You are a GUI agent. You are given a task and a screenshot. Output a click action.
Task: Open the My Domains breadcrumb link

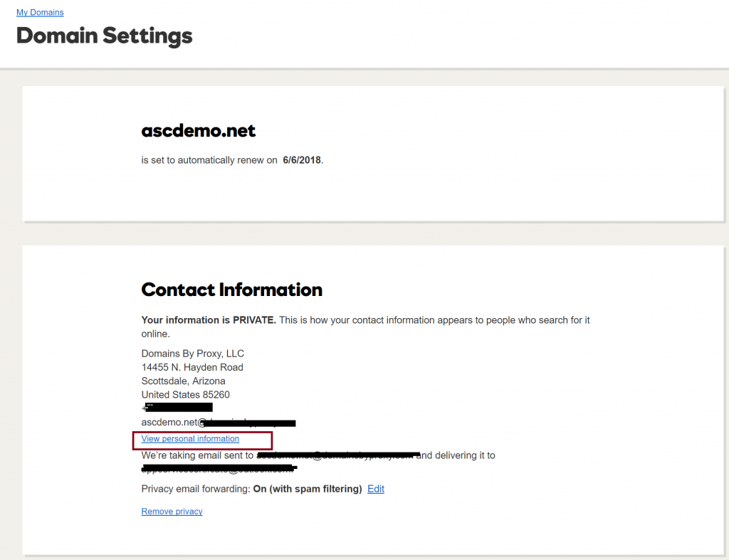(40, 13)
